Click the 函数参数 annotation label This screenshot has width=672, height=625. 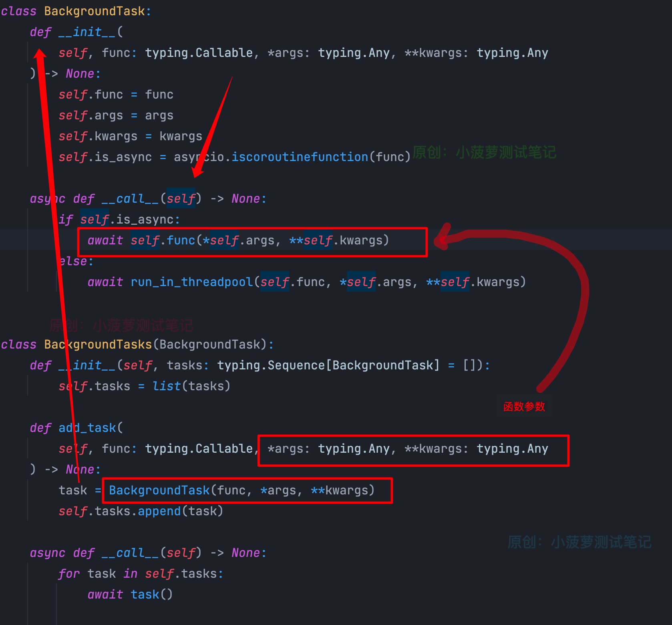524,407
